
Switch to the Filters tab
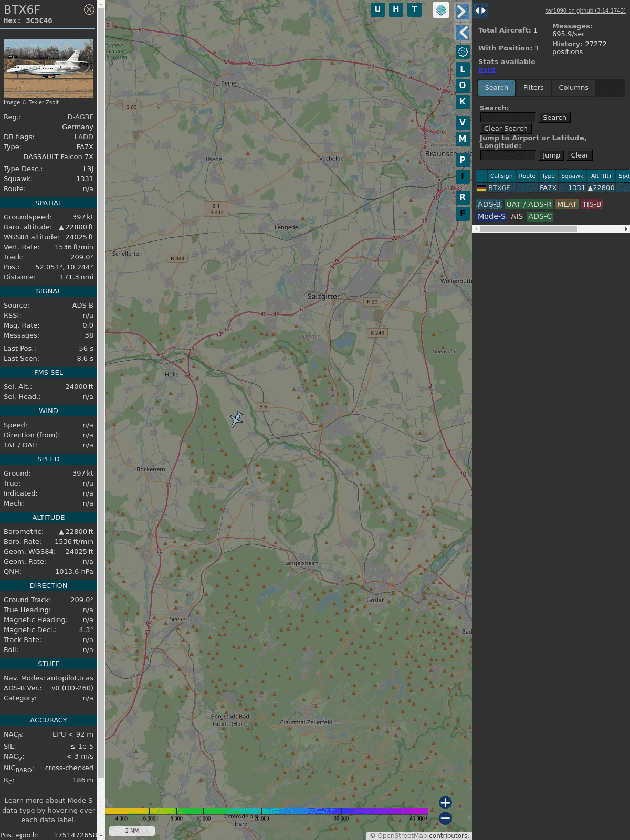[533, 88]
